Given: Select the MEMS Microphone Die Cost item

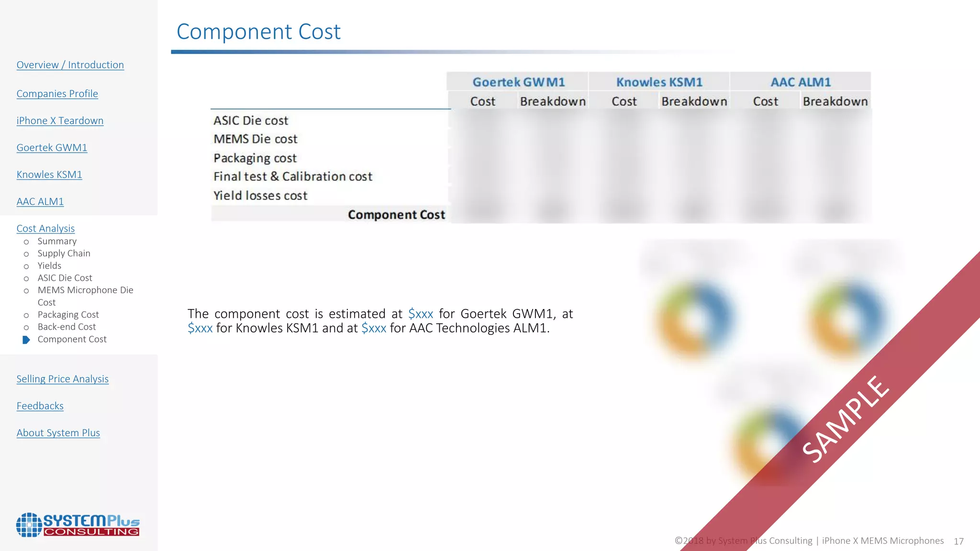Looking at the screenshot, I should pos(85,290).
